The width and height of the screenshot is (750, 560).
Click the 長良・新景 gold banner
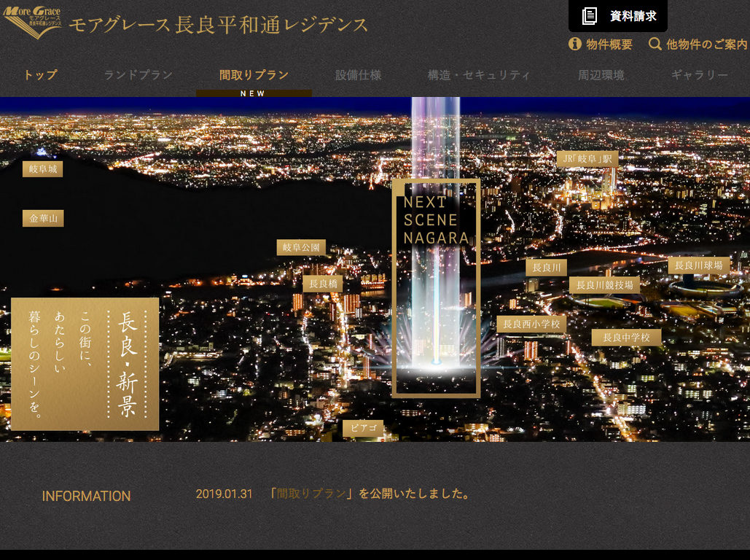tap(85, 364)
